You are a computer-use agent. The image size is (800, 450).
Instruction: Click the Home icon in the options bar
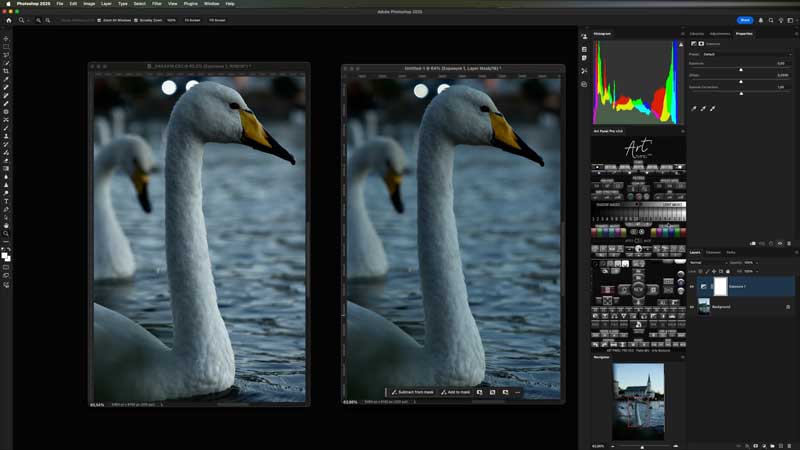pos(9,20)
